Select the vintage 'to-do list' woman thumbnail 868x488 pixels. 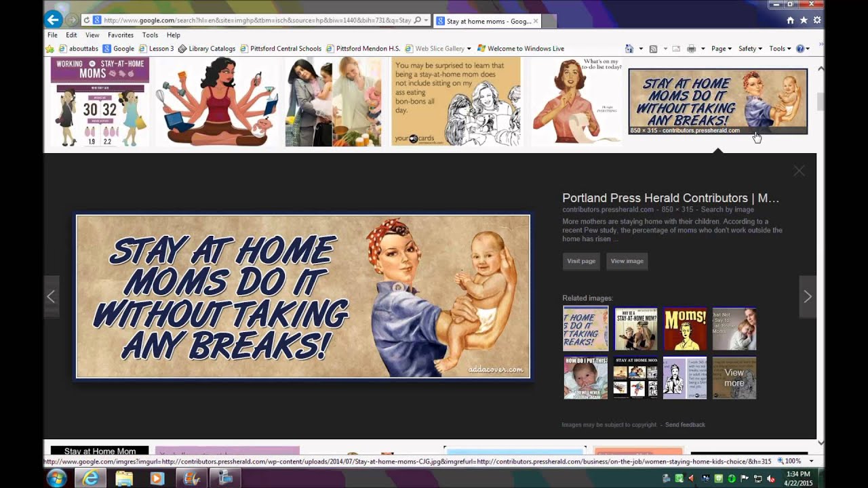pyautogui.click(x=576, y=102)
